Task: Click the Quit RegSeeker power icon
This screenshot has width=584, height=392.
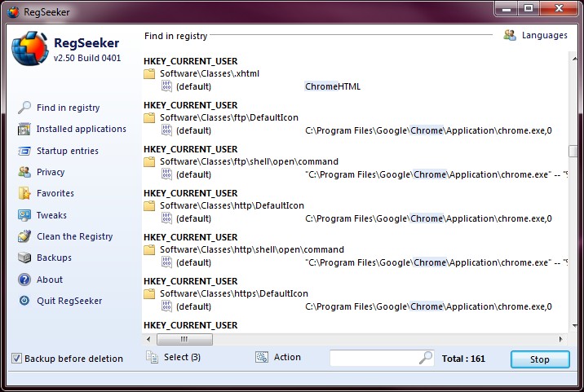Action: tap(24, 301)
